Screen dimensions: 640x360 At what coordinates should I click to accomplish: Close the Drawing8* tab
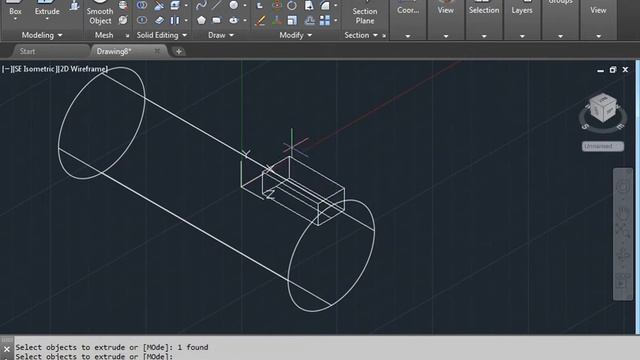tap(157, 51)
